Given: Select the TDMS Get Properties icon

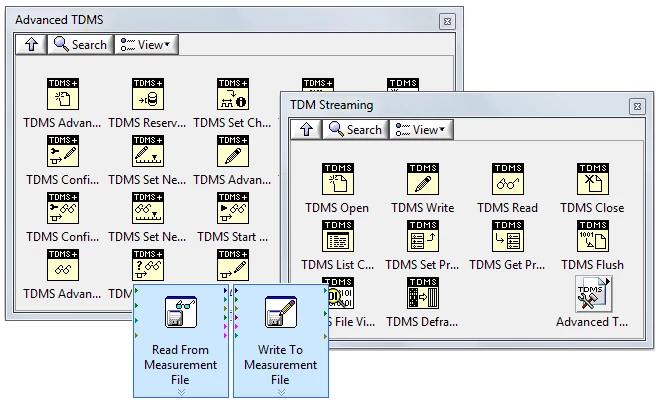Looking at the screenshot, I should pos(507,237).
